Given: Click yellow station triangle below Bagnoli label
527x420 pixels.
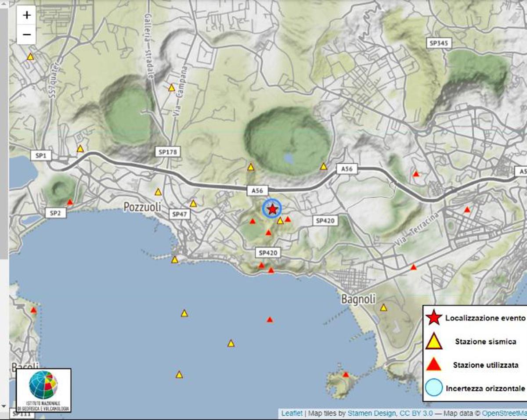Looking at the screenshot, I should tap(383, 308).
